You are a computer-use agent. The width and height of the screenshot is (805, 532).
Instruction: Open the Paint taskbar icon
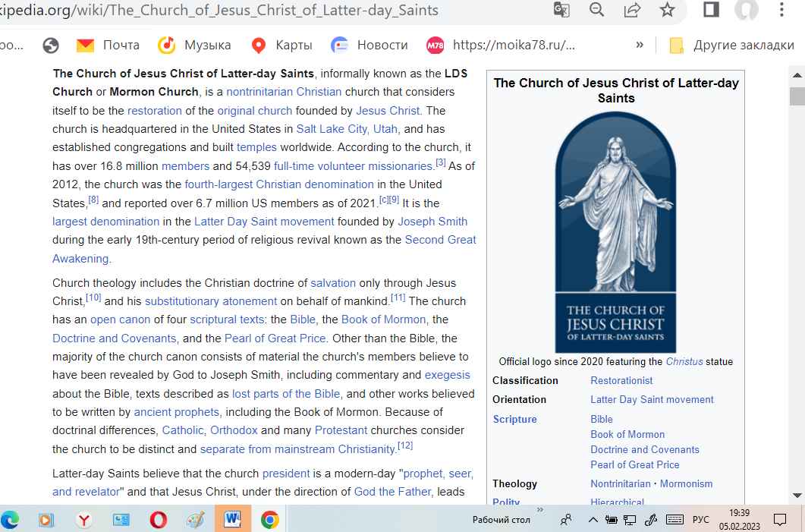pyautogui.click(x=195, y=520)
